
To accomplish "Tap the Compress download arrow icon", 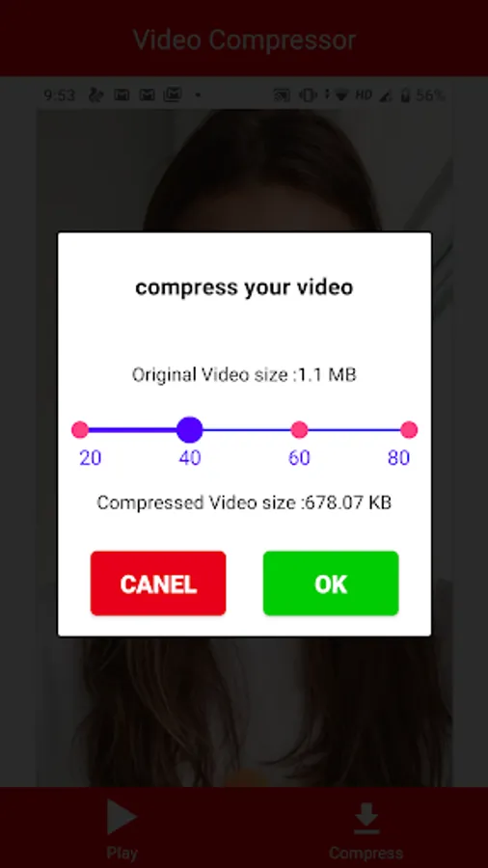I will [x=366, y=819].
